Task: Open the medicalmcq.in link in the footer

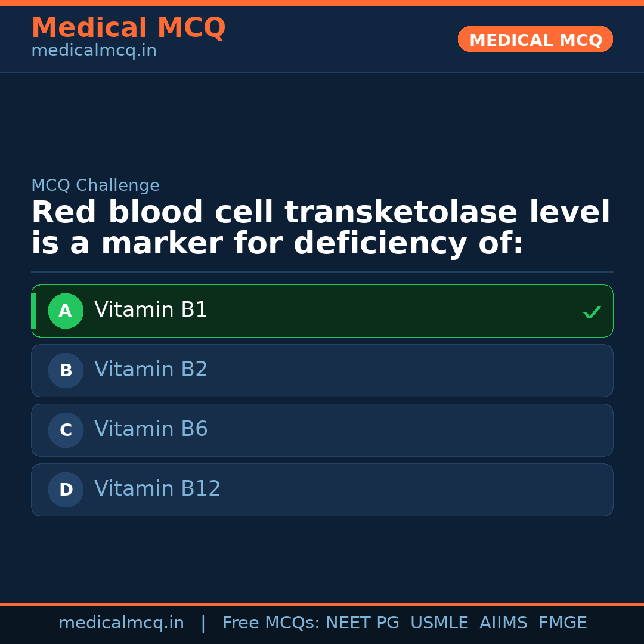Action: tap(121, 623)
